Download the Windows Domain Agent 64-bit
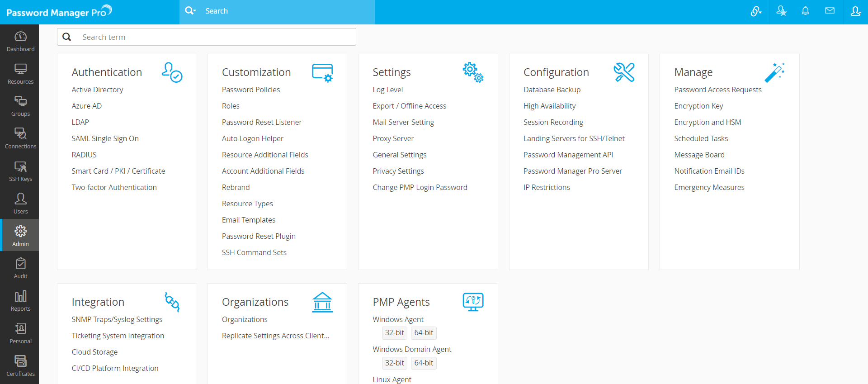 (424, 363)
